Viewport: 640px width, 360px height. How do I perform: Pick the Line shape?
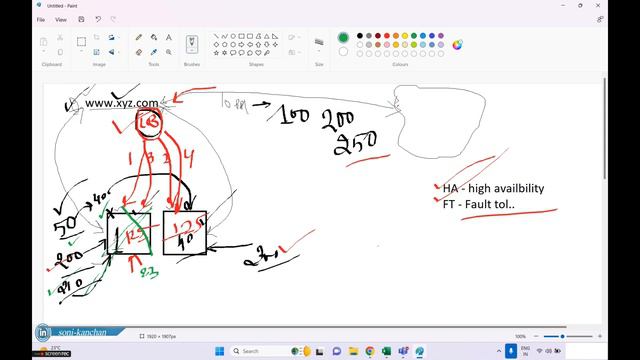[216, 36]
